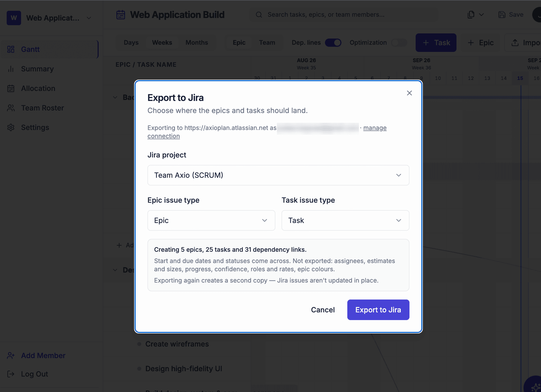The height and width of the screenshot is (392, 541).
Task: Open the Summary chart icon
Action: point(11,69)
